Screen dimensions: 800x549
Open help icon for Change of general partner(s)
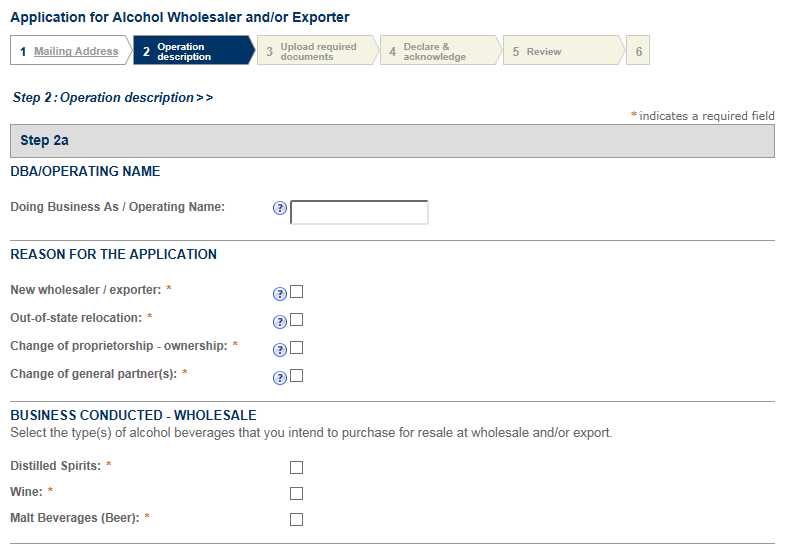pyautogui.click(x=280, y=377)
